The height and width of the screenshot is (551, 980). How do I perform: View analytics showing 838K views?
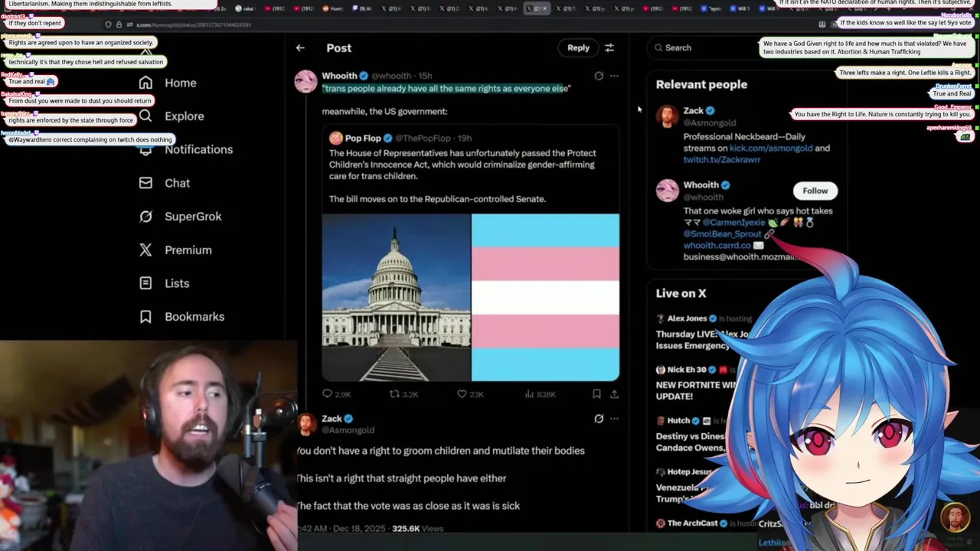coord(540,394)
